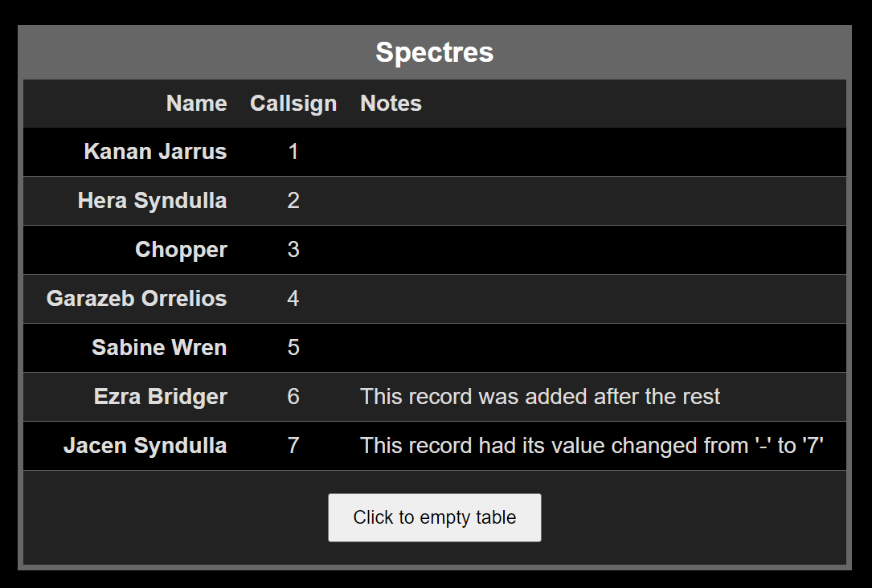Click the 'added after the rest' note

pos(540,397)
